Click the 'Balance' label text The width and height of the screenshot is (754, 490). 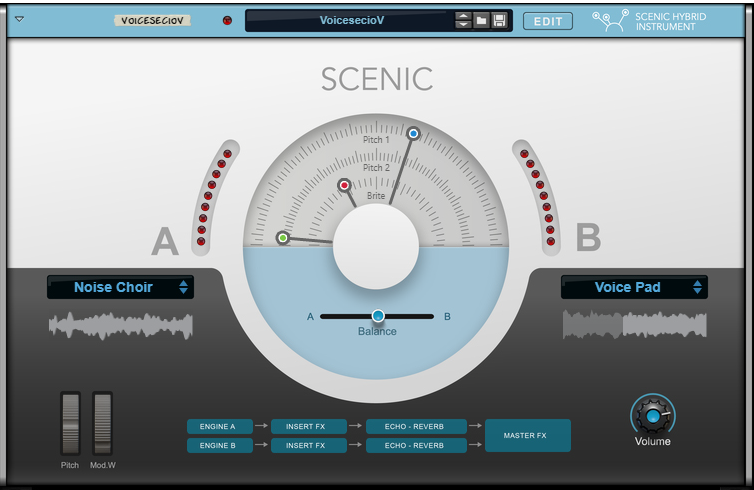click(377, 331)
